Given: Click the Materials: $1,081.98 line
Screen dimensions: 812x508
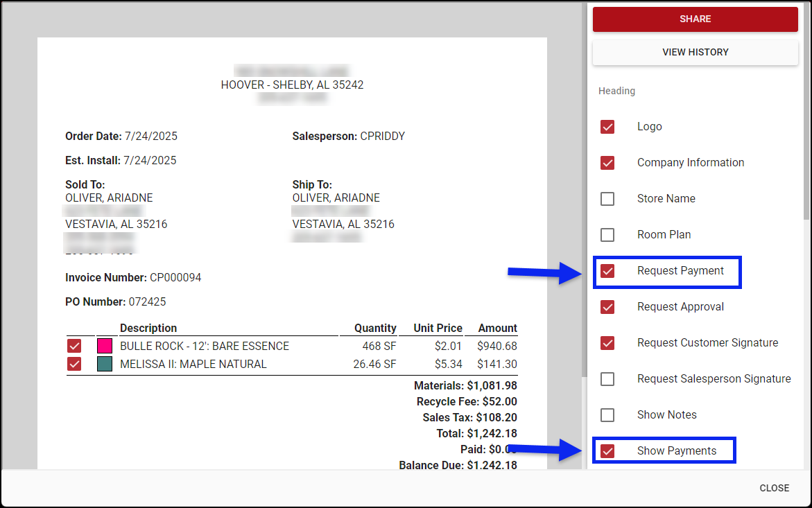Looking at the screenshot, I should pos(465,386).
